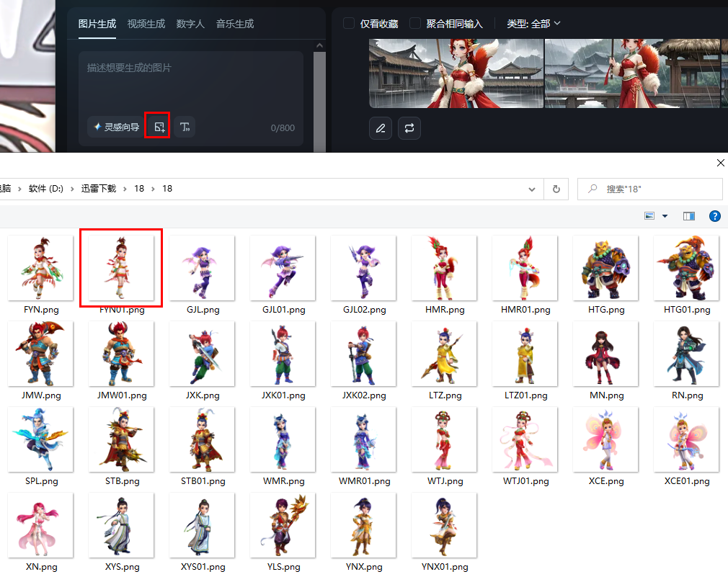Screen dimensions: 728x582
Task: Select the WMR.png file
Action: pyautogui.click(x=283, y=447)
